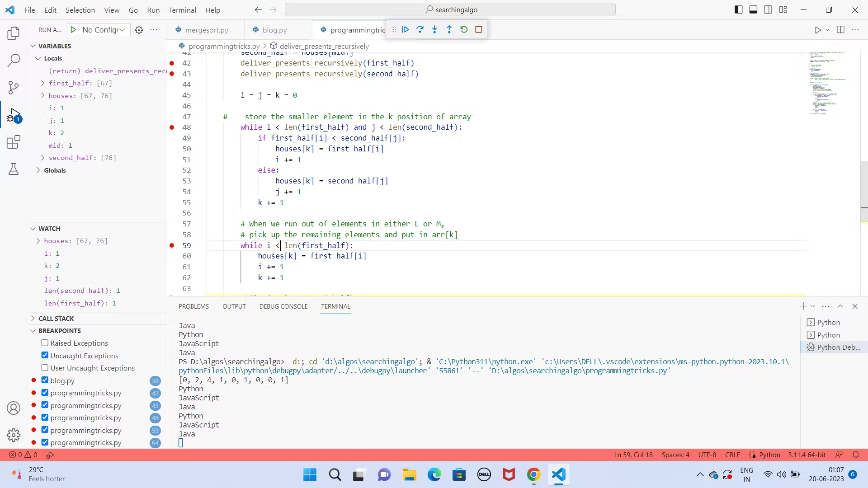Viewport: 868px width, 488px height.
Task: Toggle the bottom panel layout icon
Action: (753, 9)
